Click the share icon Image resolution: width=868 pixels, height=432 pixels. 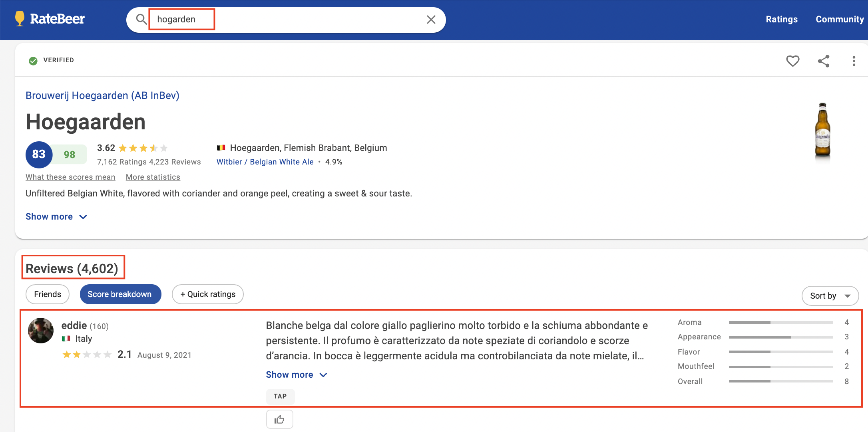pyautogui.click(x=824, y=61)
